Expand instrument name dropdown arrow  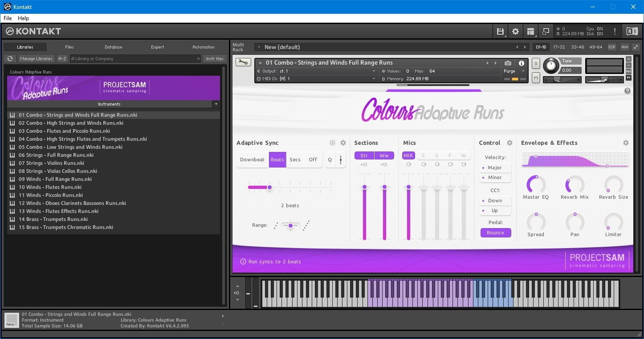(x=261, y=63)
